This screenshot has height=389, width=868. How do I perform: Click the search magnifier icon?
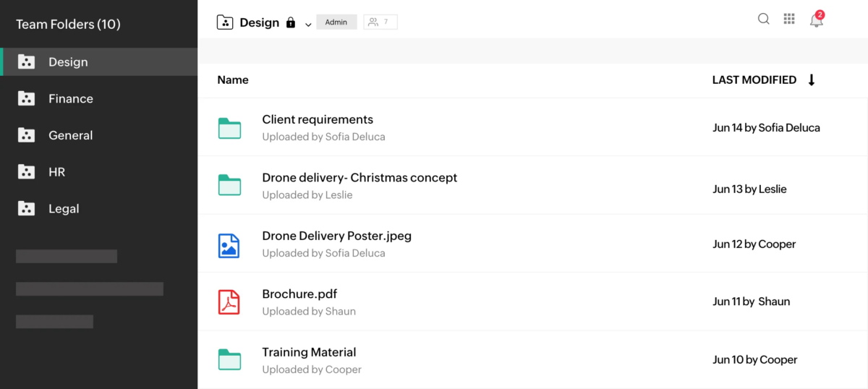(x=763, y=20)
